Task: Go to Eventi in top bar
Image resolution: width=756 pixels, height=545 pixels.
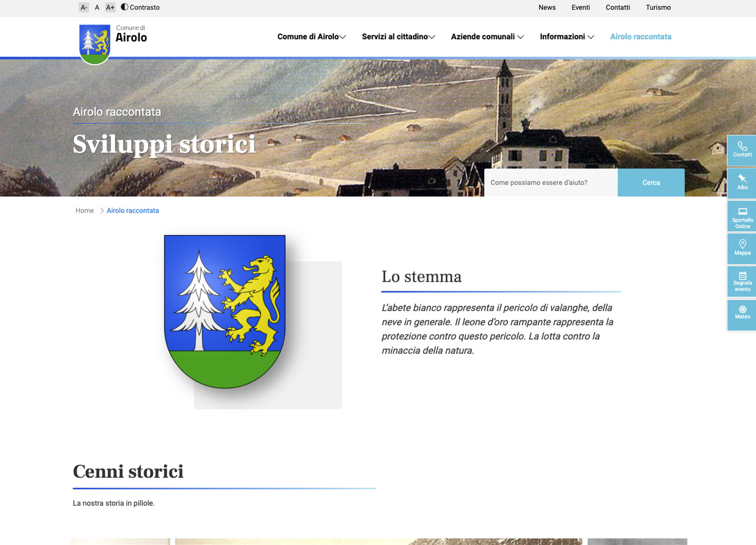Action: pyautogui.click(x=581, y=7)
